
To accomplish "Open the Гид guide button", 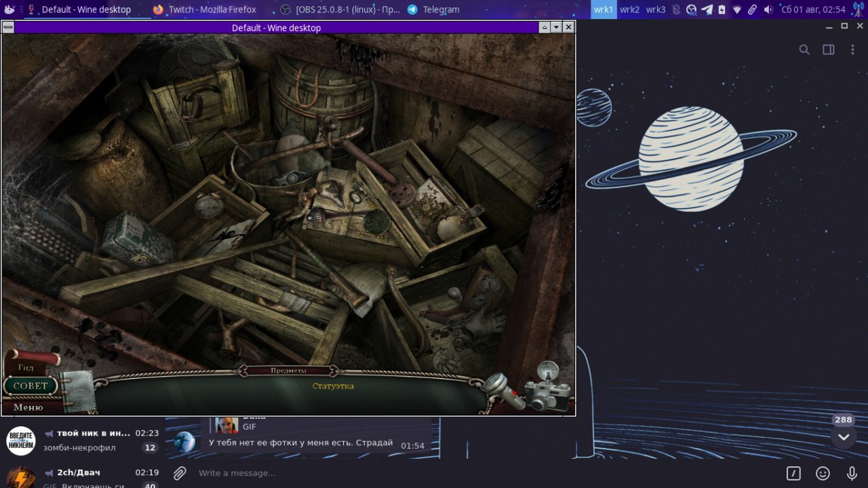I will point(26,367).
